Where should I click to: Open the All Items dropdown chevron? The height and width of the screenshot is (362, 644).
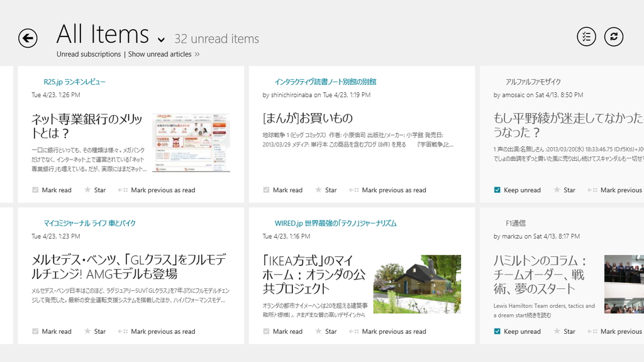click(161, 40)
